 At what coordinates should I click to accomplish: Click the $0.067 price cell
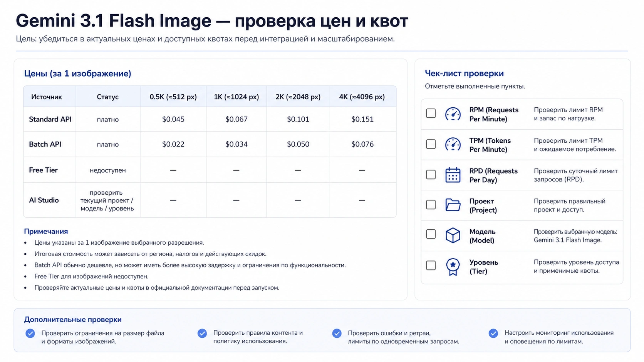point(236,119)
